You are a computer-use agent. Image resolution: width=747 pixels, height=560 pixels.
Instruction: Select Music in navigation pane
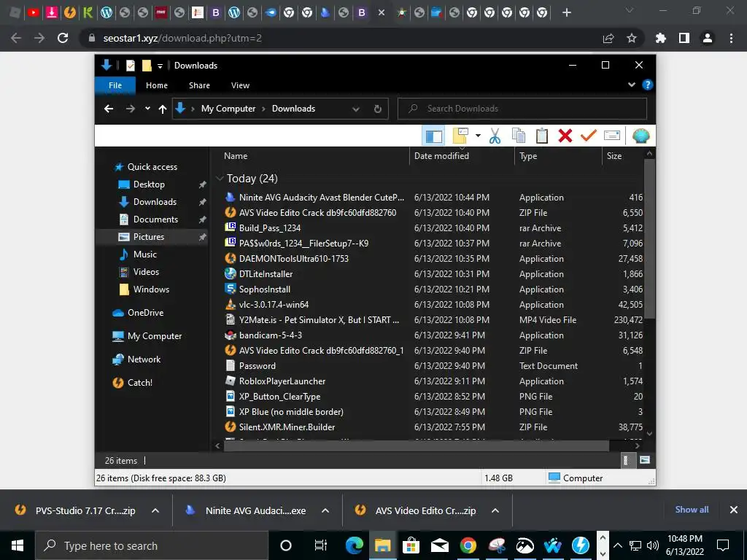click(145, 254)
